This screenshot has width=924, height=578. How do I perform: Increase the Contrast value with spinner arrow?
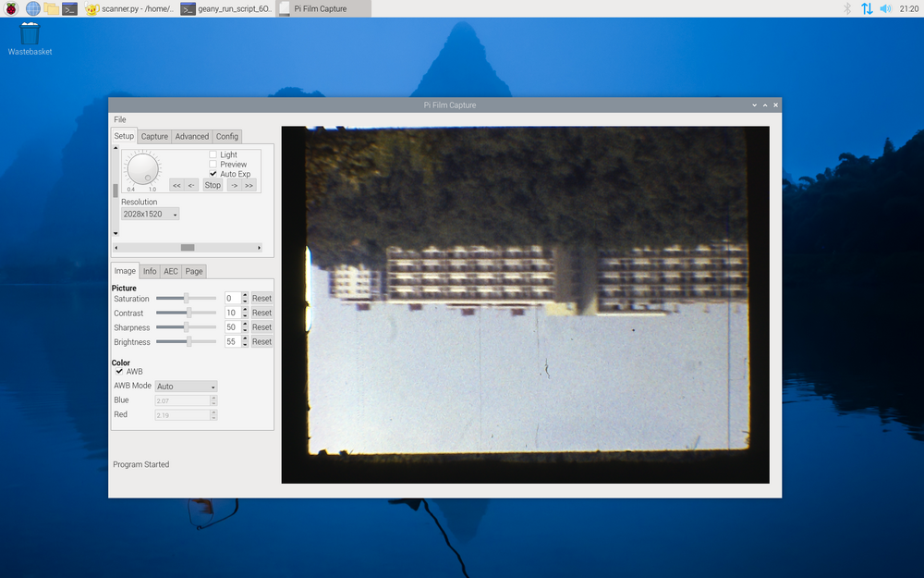[245, 310]
